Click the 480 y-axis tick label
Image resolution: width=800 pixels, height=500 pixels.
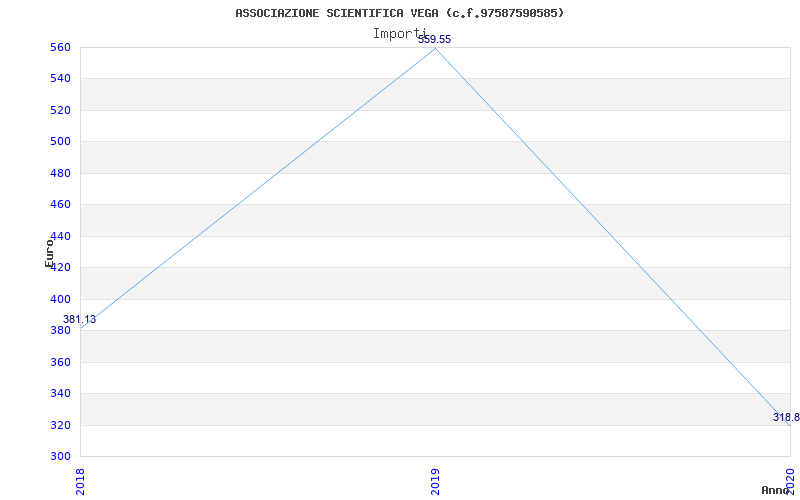click(x=60, y=173)
